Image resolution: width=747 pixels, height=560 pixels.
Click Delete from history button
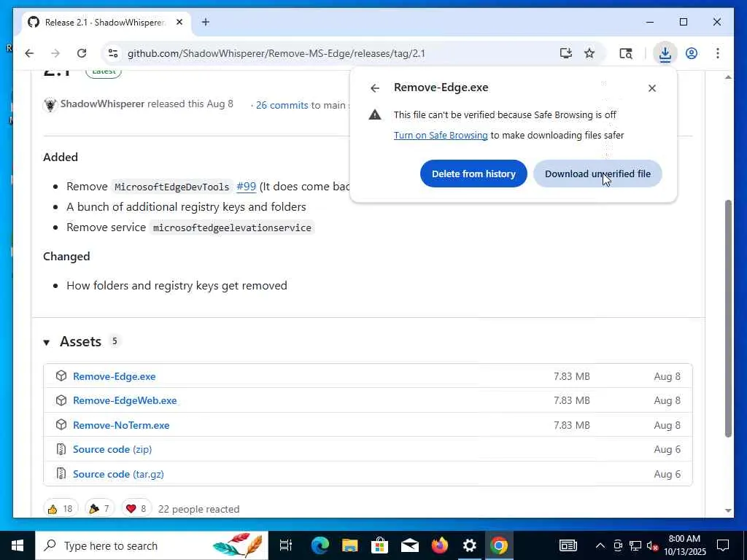(473, 174)
